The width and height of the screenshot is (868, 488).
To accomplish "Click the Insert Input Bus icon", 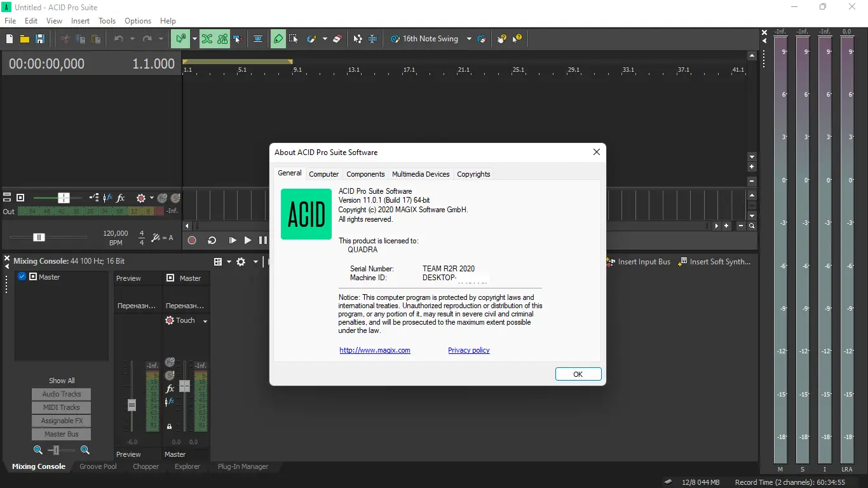I will coord(611,262).
